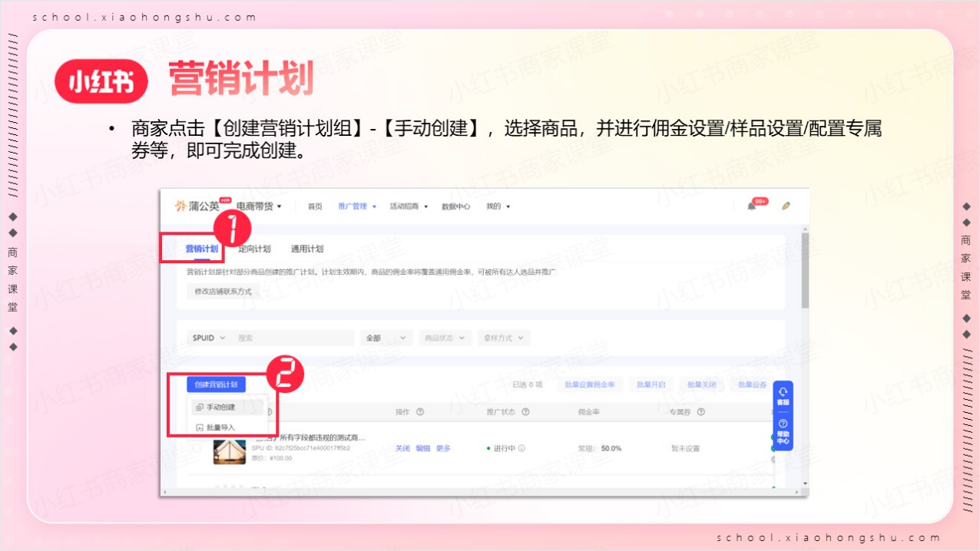Click 编辑 link in the product row
The height and width of the screenshot is (551, 980).
(422, 448)
